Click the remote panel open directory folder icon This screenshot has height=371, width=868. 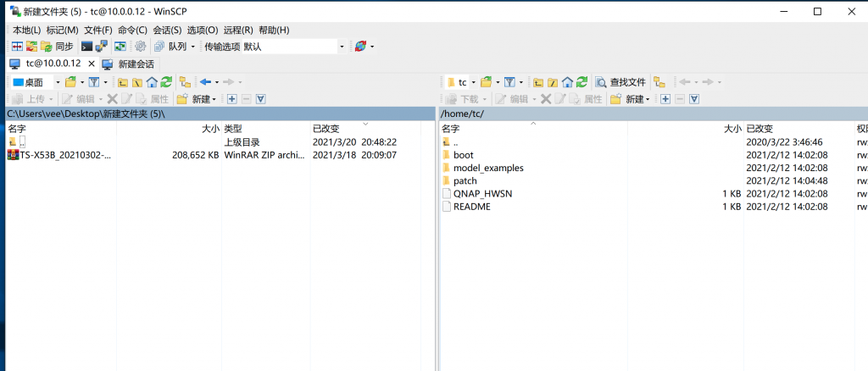click(x=486, y=82)
